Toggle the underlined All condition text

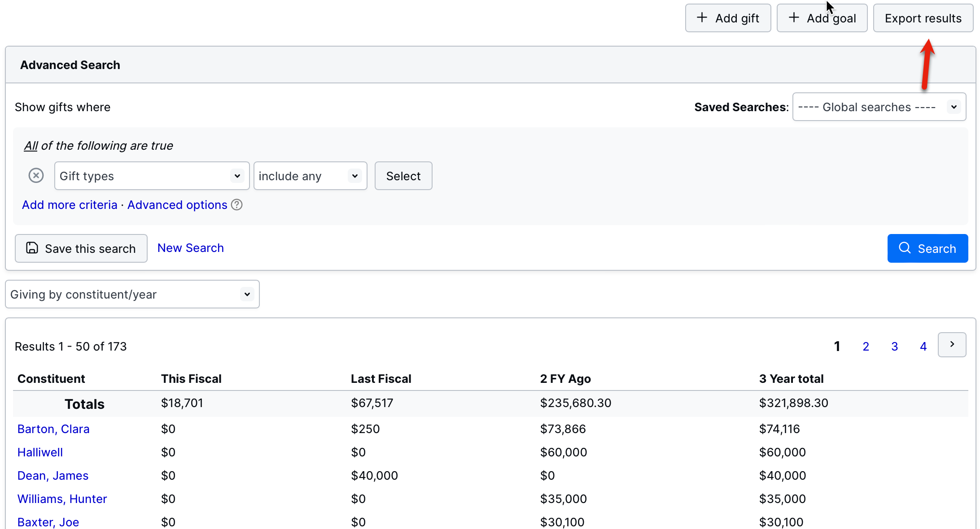[31, 146]
